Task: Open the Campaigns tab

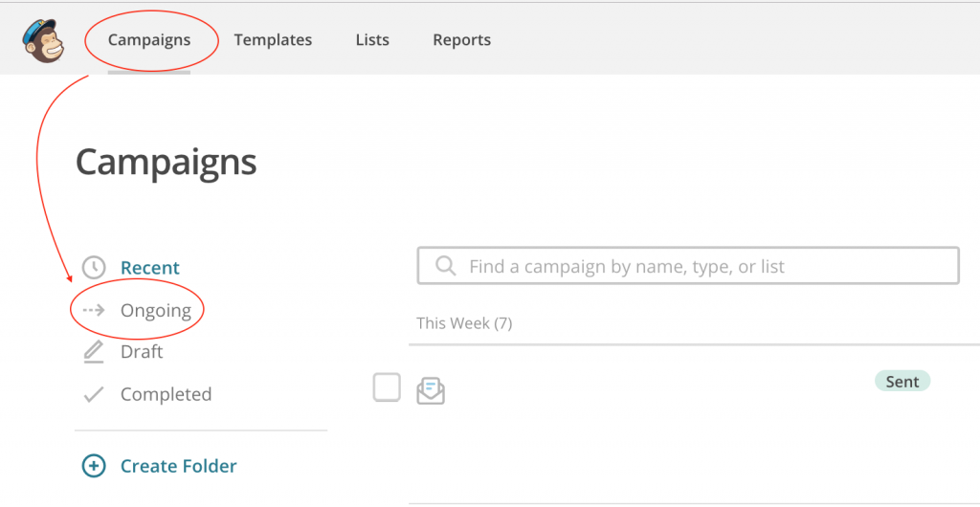Action: [148, 40]
